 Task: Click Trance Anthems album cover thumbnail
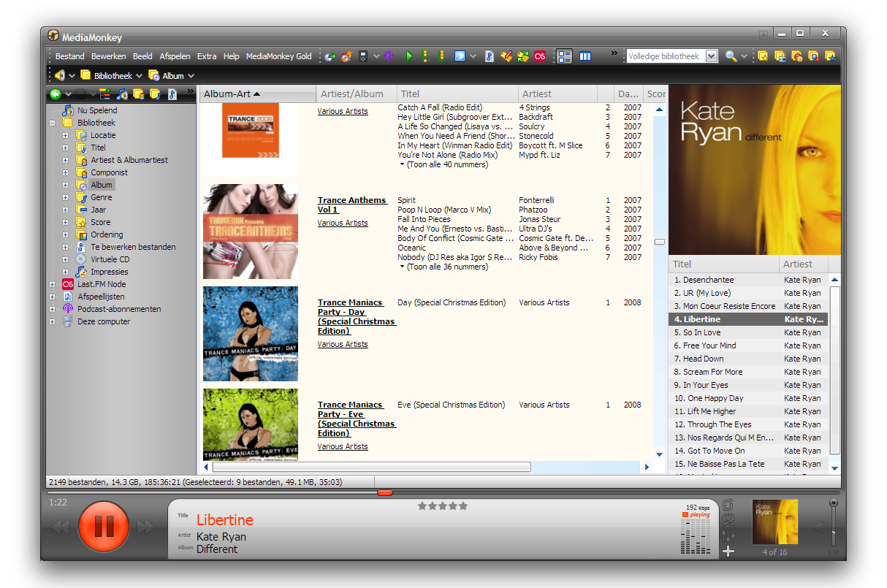point(251,232)
